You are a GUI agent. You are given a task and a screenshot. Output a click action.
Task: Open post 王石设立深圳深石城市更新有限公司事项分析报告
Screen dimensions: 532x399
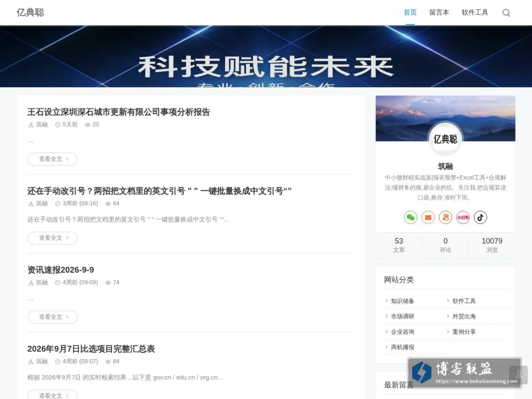[x=118, y=112]
